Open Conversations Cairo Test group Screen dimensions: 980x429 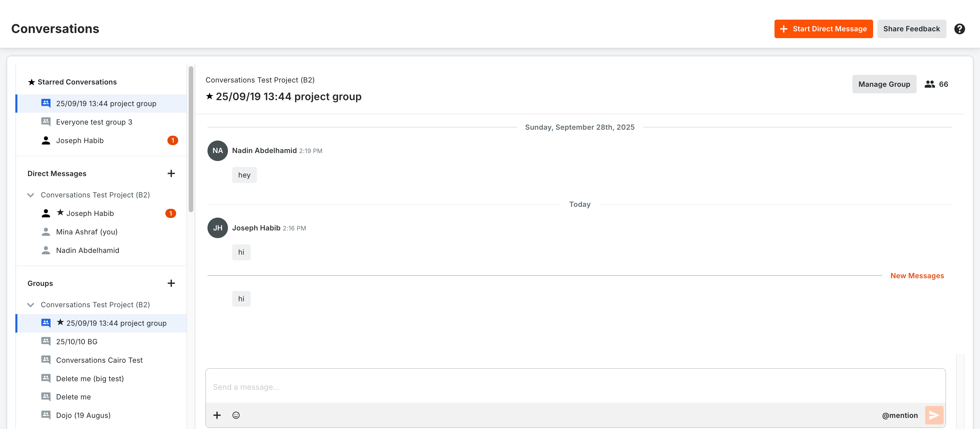(x=99, y=360)
